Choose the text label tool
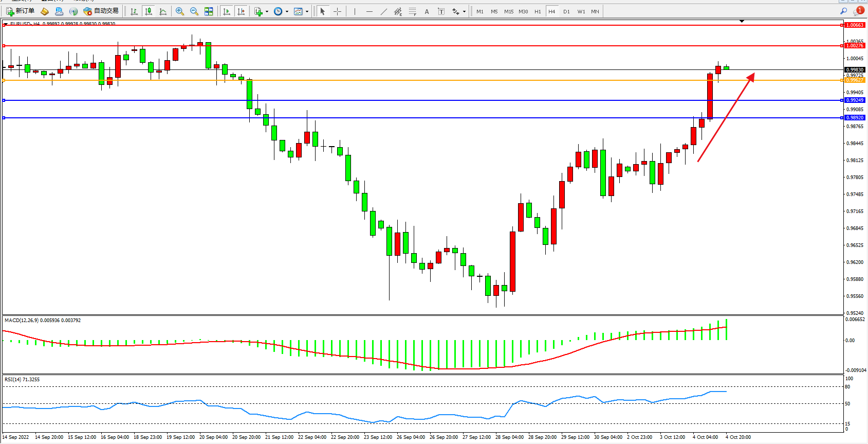868x444 pixels. pyautogui.click(x=427, y=11)
